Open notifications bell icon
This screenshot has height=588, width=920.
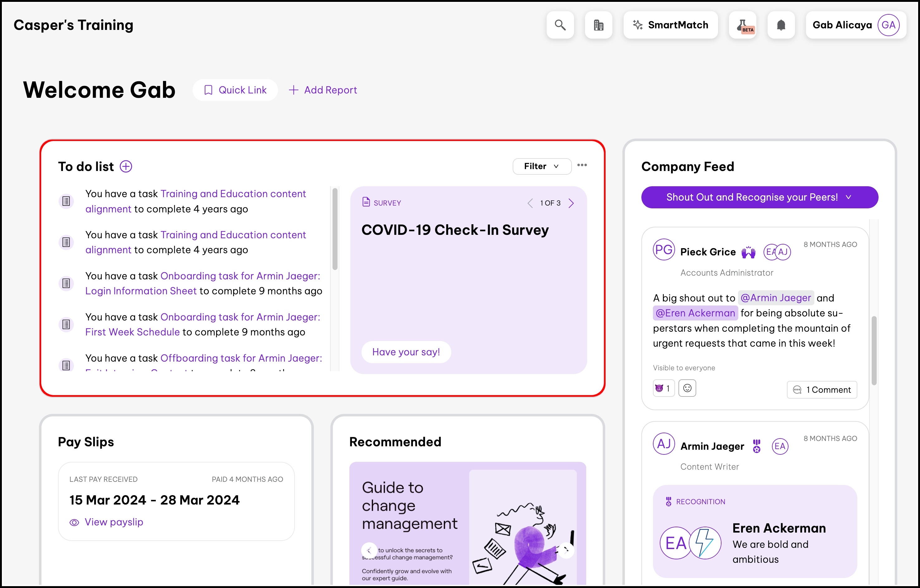pyautogui.click(x=781, y=25)
